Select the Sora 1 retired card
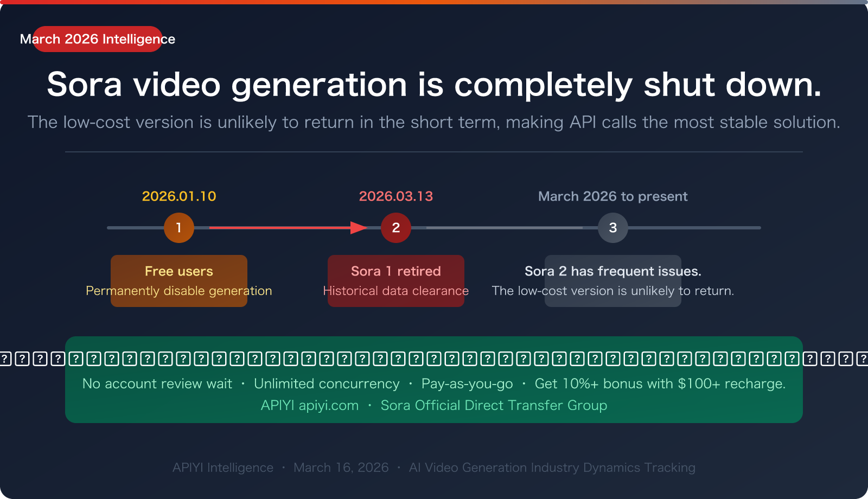The image size is (868, 499). 396,280
